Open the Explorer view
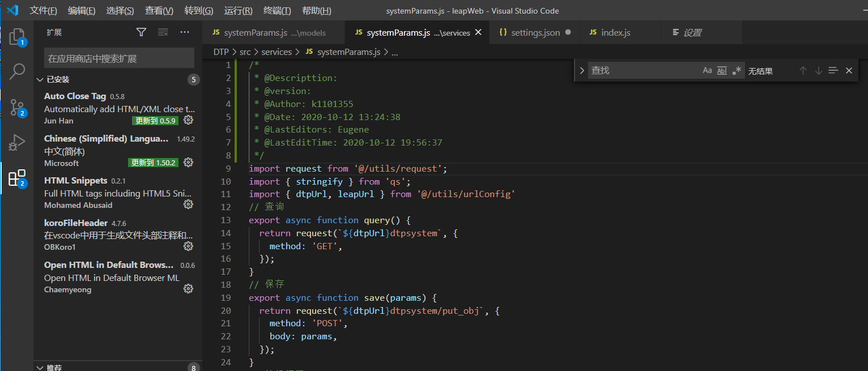 (x=18, y=36)
